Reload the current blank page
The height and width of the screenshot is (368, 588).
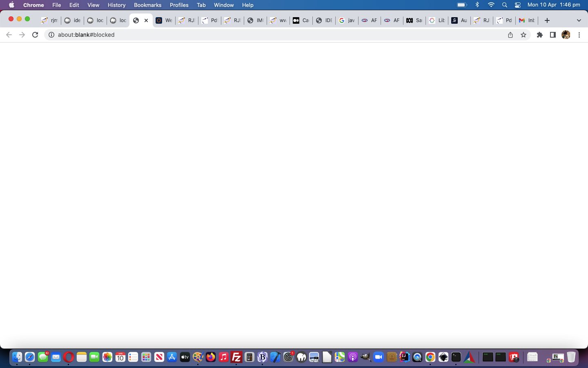pyautogui.click(x=35, y=35)
